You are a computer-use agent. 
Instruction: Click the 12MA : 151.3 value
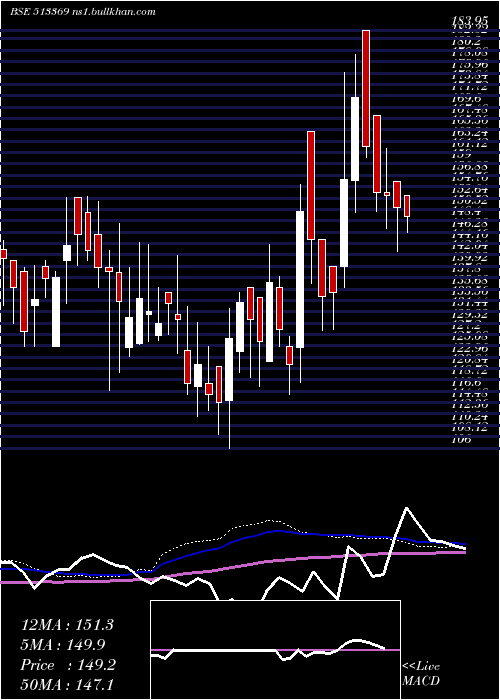click(67, 625)
